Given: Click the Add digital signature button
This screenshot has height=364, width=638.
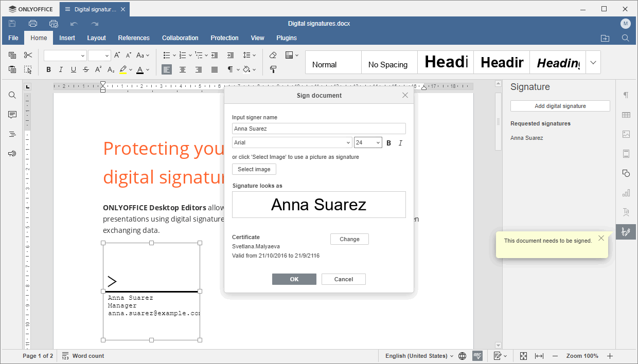Looking at the screenshot, I should [560, 106].
